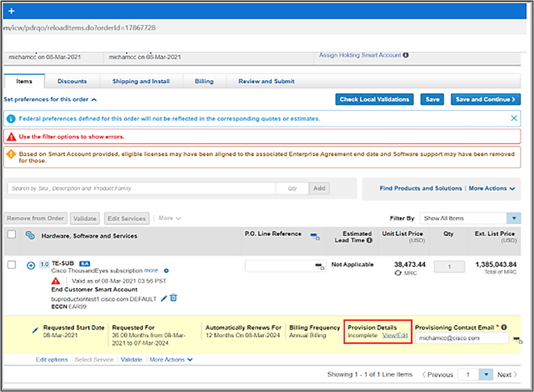Open Provision Details View/Edit link
The height and width of the screenshot is (392, 534).
pos(395,335)
